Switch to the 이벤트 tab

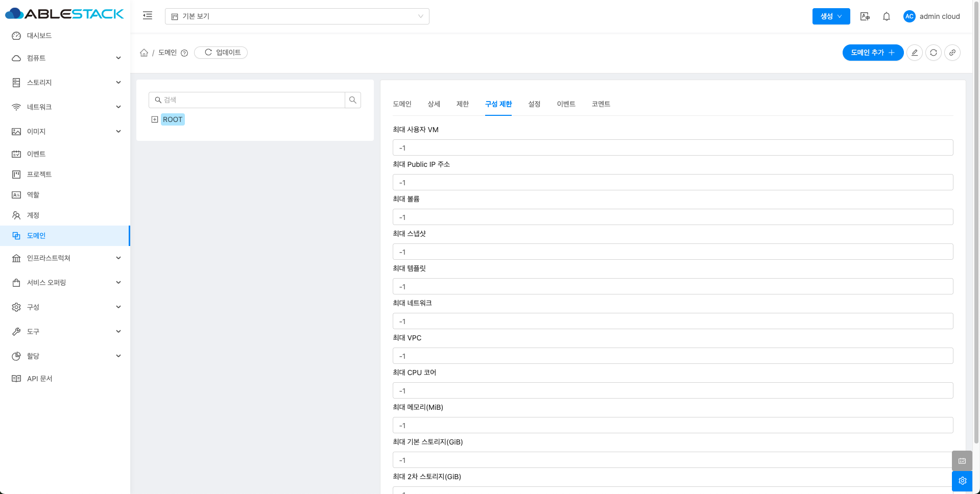pos(566,104)
